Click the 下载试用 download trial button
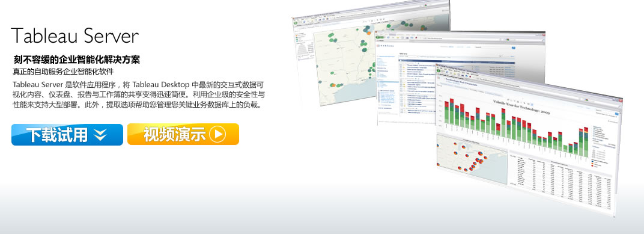 (x=67, y=135)
